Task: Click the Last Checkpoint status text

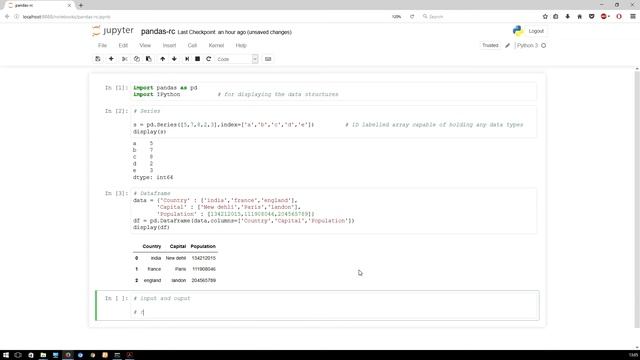Action: pyautogui.click(x=235, y=32)
